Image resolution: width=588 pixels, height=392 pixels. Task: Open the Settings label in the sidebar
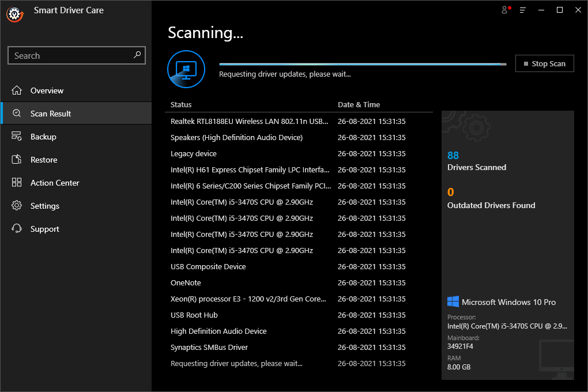[44, 206]
